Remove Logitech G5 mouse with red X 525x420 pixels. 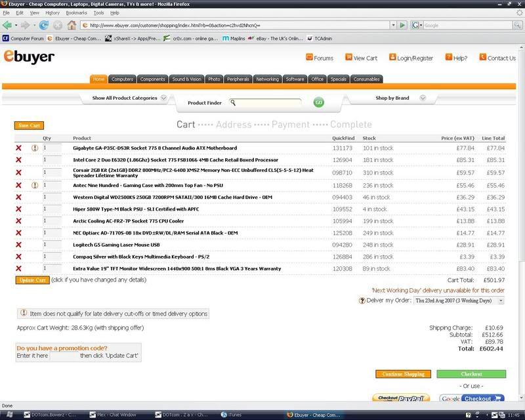(x=19, y=245)
